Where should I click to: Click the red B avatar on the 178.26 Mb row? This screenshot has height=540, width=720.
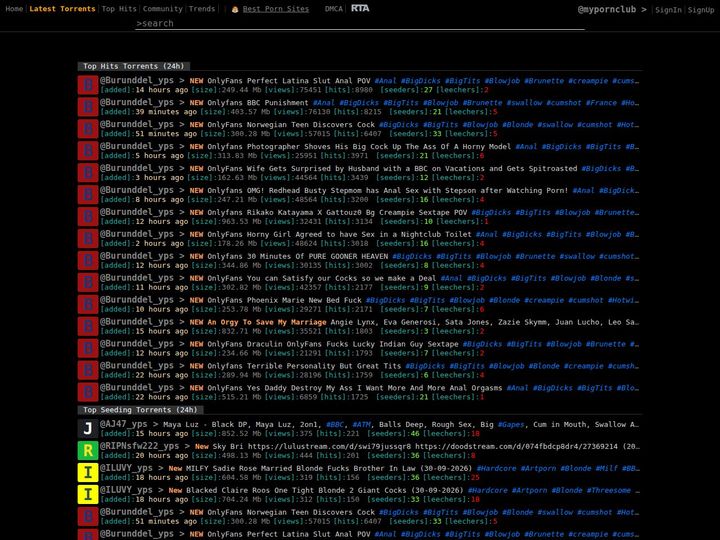[88, 239]
